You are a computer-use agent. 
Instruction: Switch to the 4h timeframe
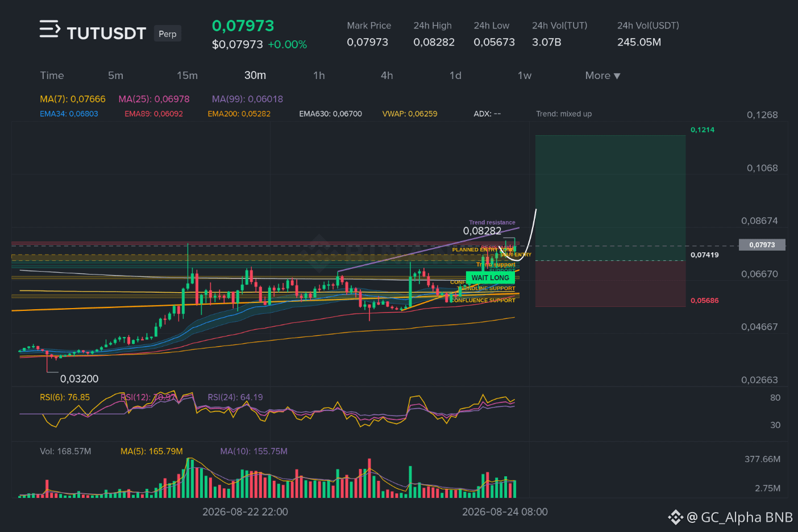pyautogui.click(x=387, y=76)
